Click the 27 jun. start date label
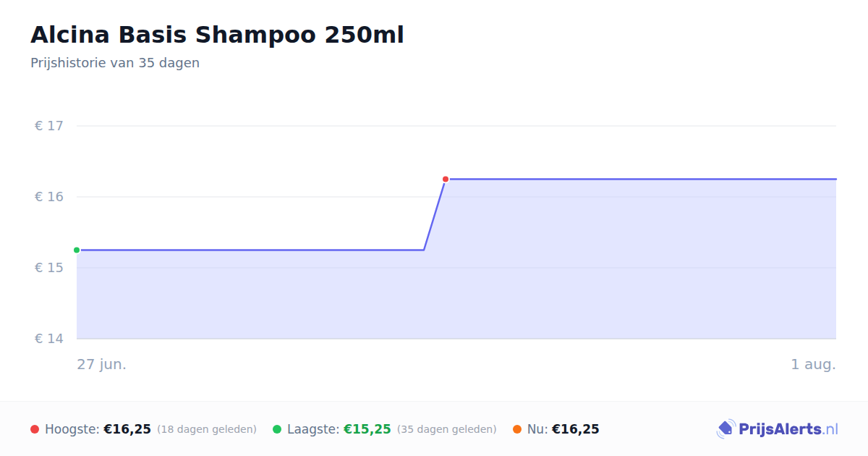Viewport: 868px width, 456px height. [x=102, y=364]
